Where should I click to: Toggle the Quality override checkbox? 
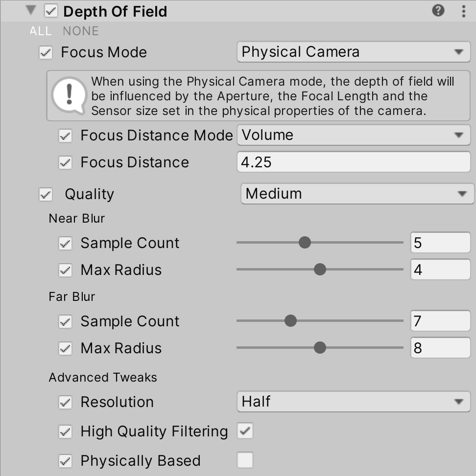coord(46,194)
